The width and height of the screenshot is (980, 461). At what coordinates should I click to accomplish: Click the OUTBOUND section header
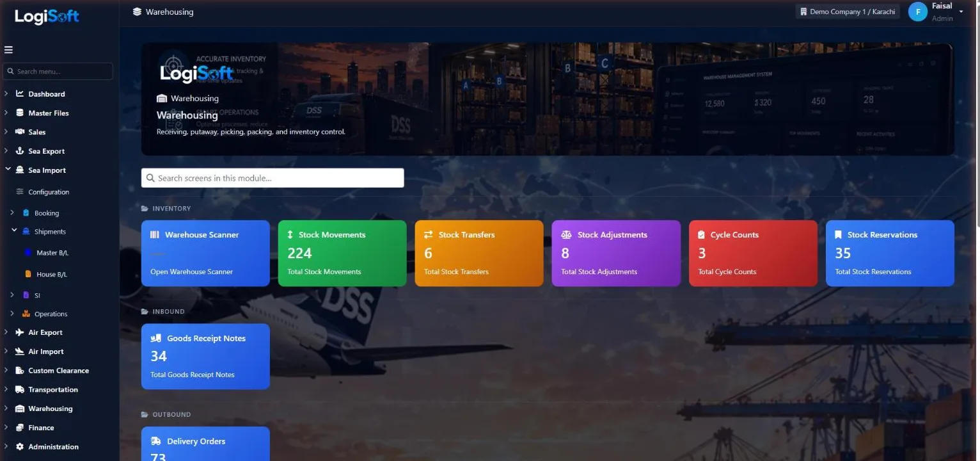click(x=171, y=415)
